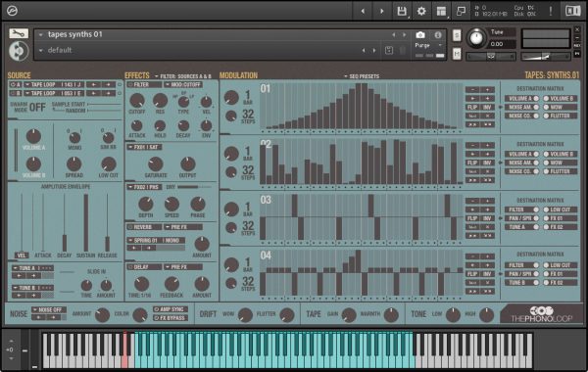Open the tapes synths 01 instrument dropdown
588x372 pixels.
[x=41, y=35]
